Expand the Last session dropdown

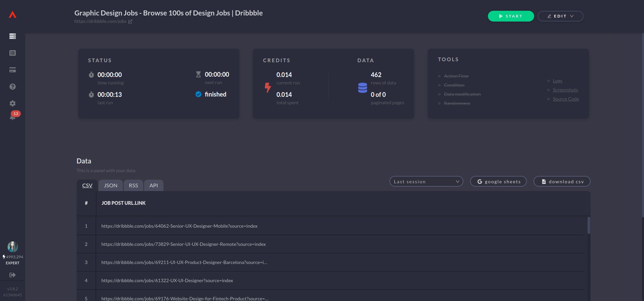426,181
